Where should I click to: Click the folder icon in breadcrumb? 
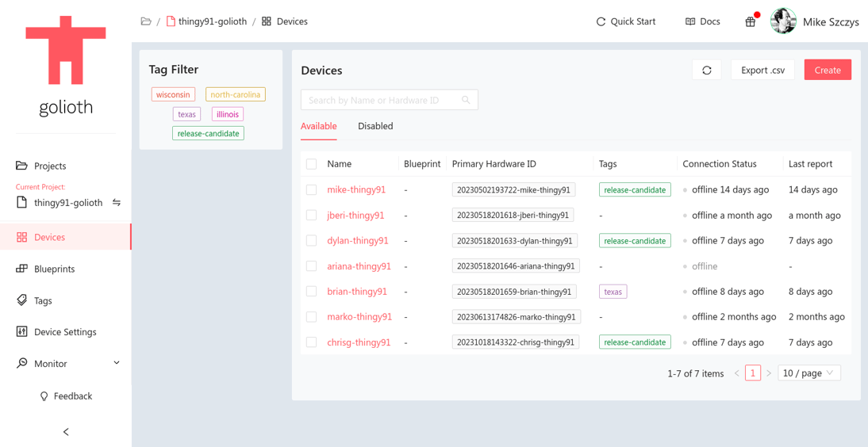pos(146,21)
